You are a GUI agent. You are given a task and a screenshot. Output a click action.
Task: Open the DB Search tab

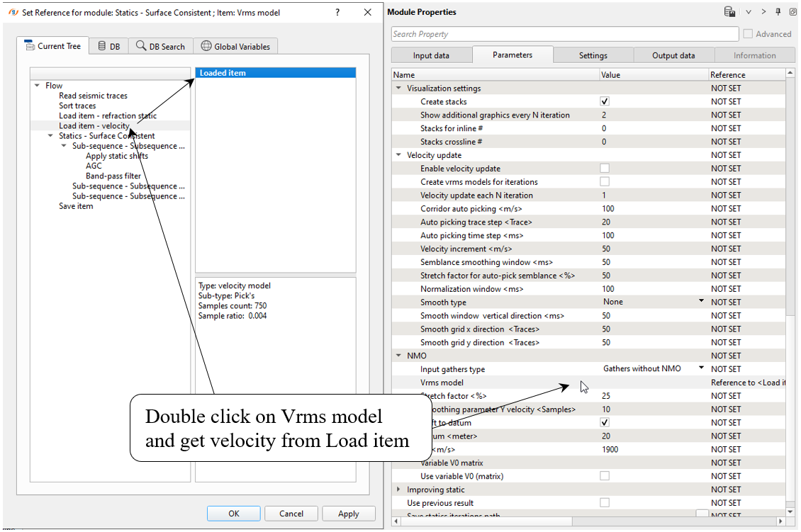click(160, 46)
